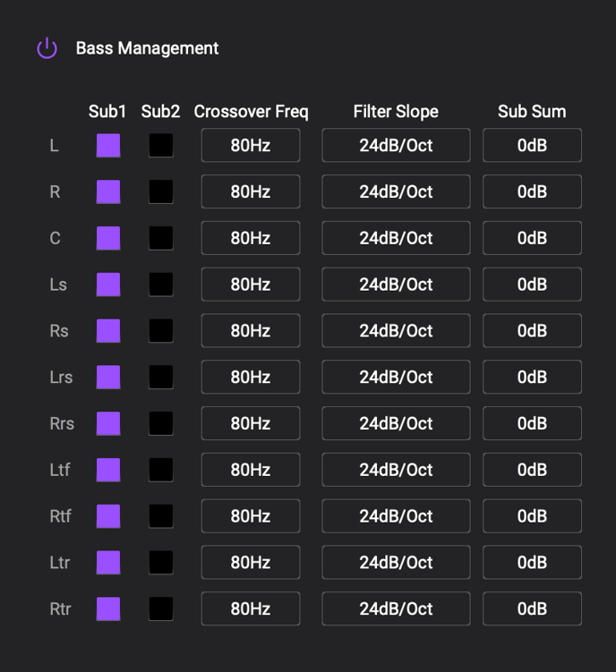
Task: Uncheck Sub1 for the C channel
Action: click(x=108, y=238)
